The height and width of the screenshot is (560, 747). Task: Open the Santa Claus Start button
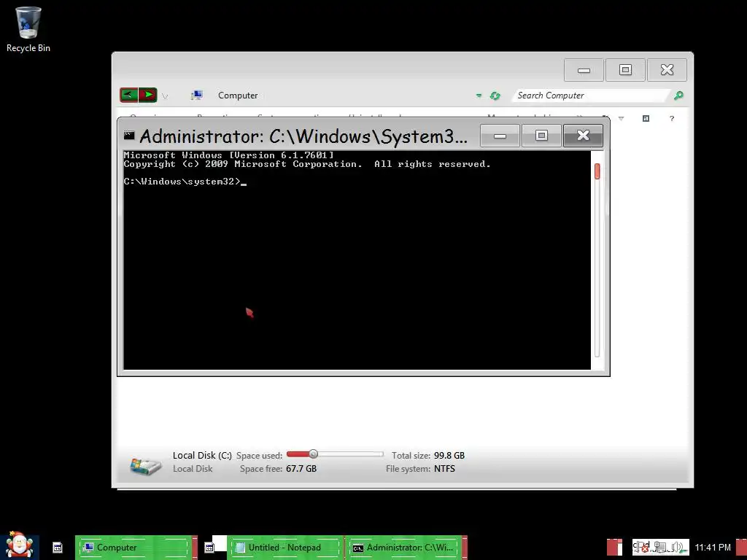[x=19, y=546]
